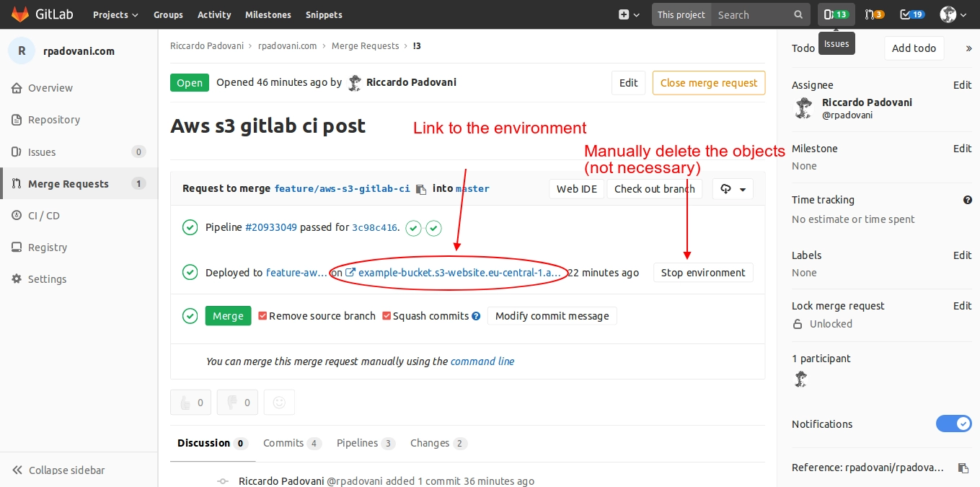Click the thumbs down reaction button

tap(237, 403)
